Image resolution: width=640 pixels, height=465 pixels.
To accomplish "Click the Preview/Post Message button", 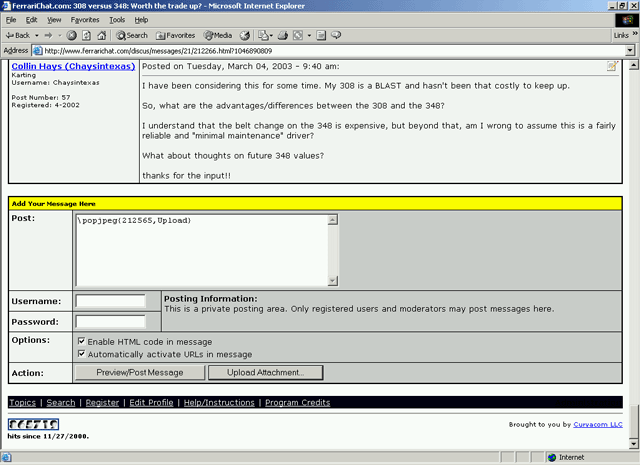I will (140, 372).
